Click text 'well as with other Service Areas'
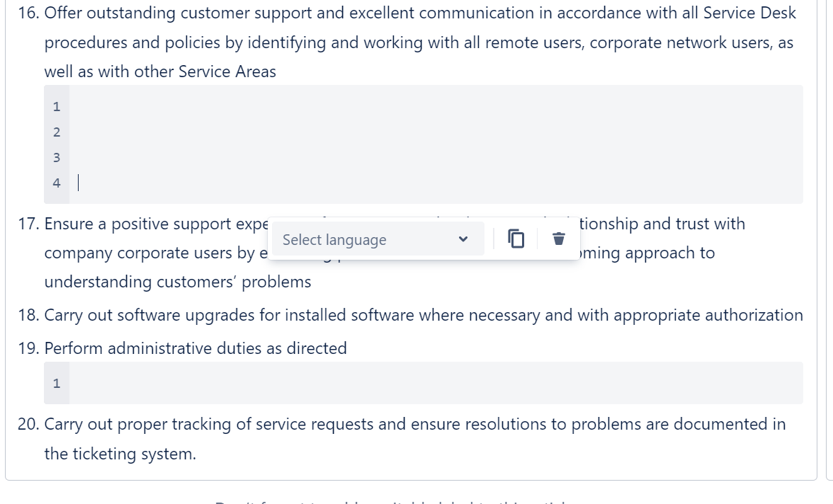The height and width of the screenshot is (504, 833). 160,71
